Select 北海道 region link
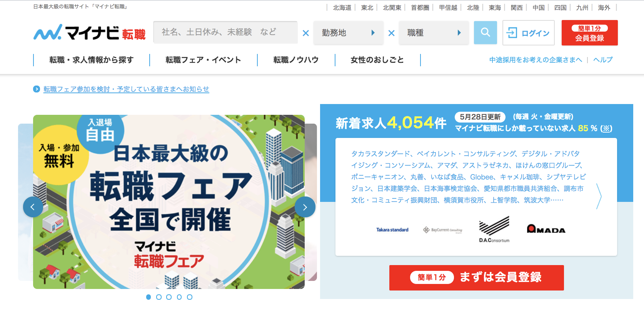Image resolution: width=644 pixels, height=309 pixels. [342, 8]
